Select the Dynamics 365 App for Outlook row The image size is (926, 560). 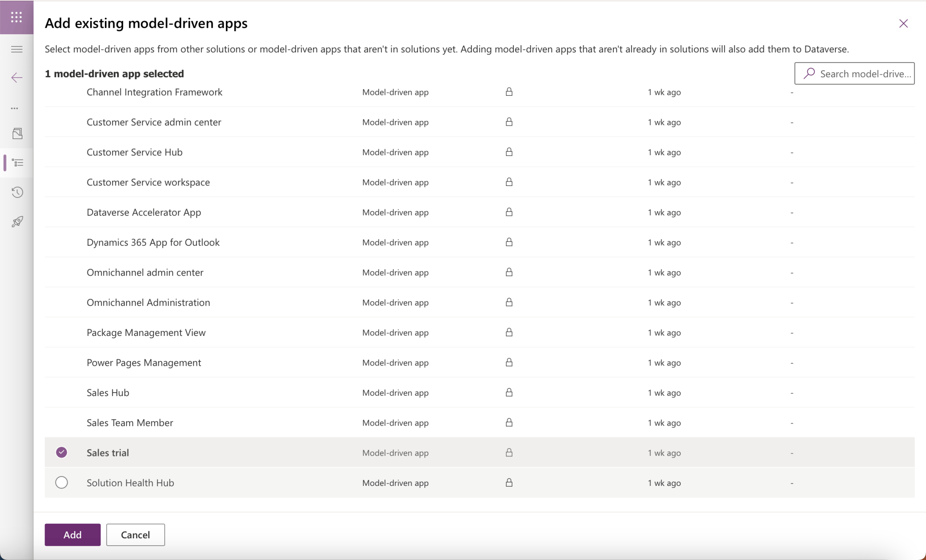153,242
